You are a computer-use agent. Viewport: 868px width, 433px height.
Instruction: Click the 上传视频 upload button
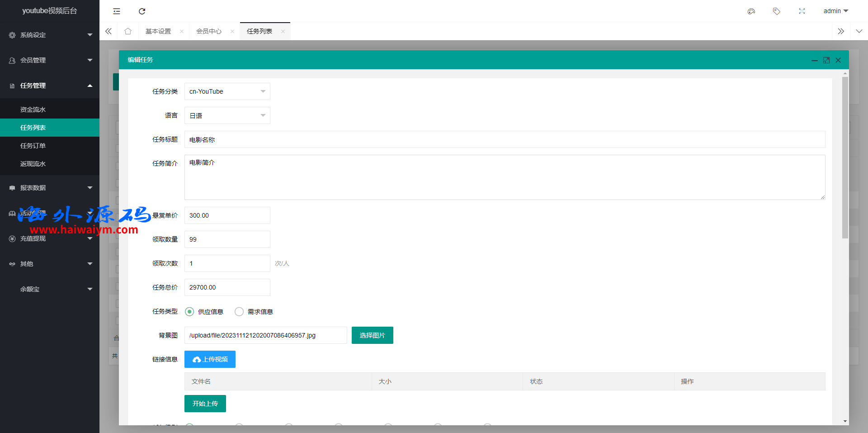(210, 359)
